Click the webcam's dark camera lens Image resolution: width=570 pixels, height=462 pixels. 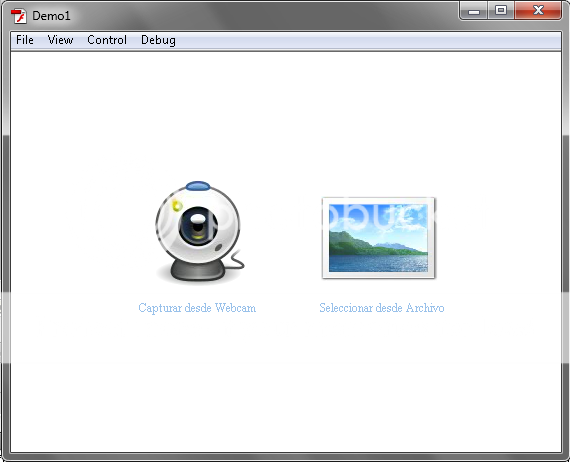tap(198, 226)
